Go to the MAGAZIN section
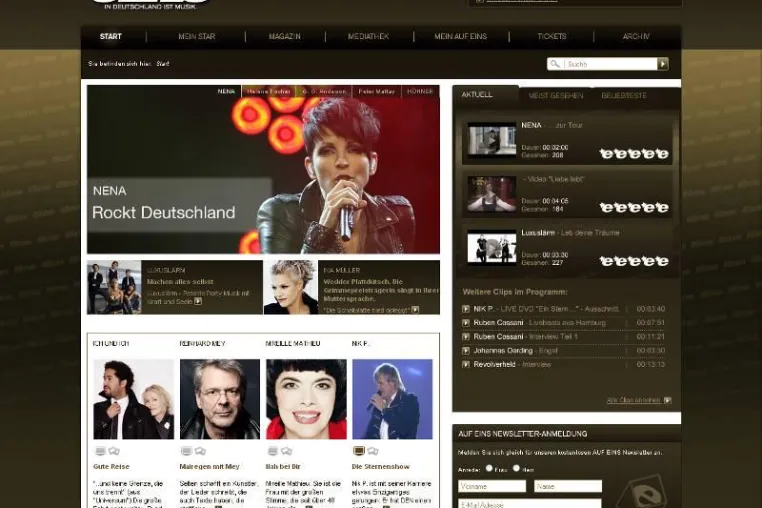This screenshot has height=508, width=762. [285, 36]
